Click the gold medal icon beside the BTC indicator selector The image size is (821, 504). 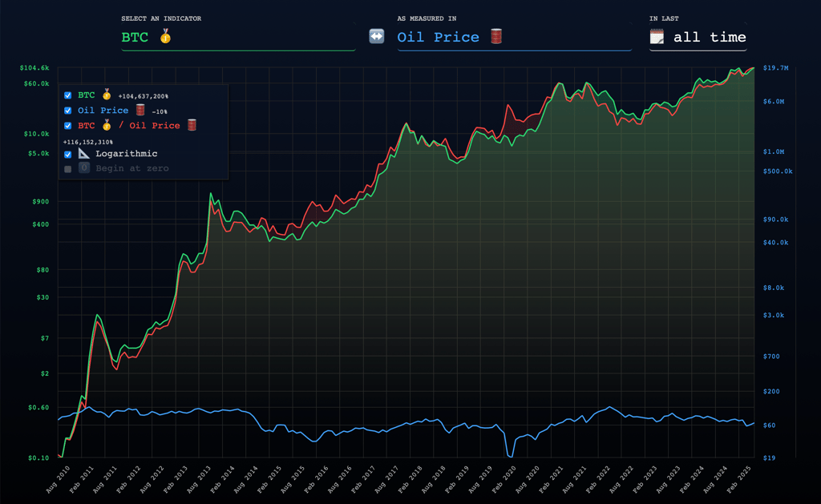click(165, 37)
